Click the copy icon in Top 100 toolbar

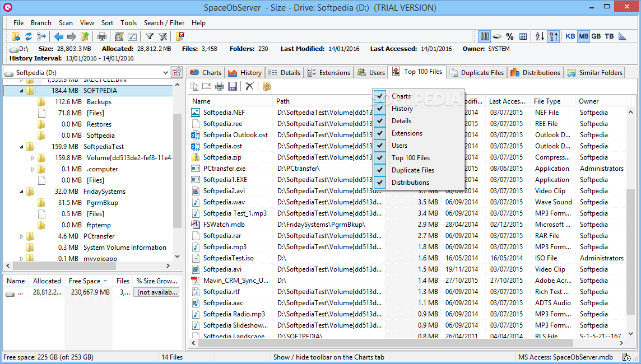(x=194, y=86)
